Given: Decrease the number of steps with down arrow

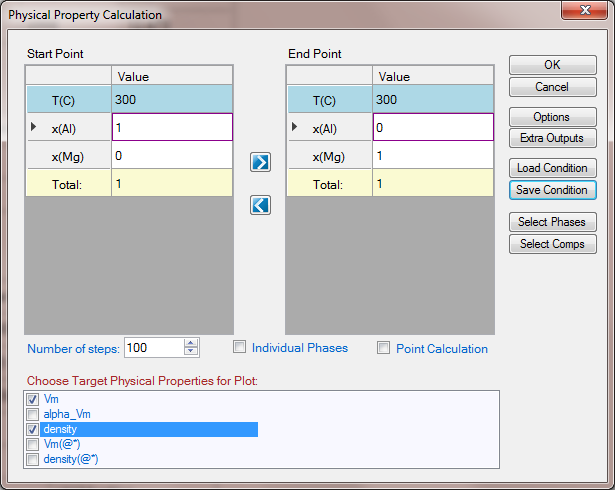Looking at the screenshot, I should click(191, 353).
